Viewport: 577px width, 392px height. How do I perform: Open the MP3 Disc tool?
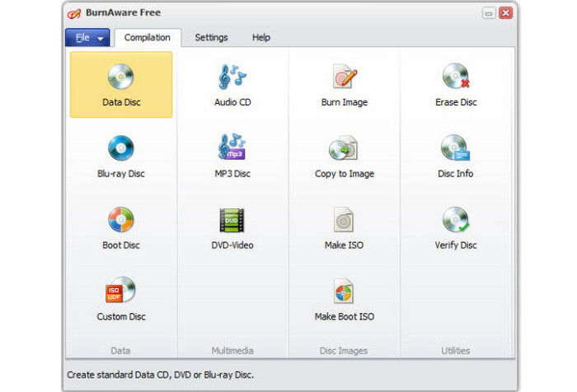tap(232, 156)
